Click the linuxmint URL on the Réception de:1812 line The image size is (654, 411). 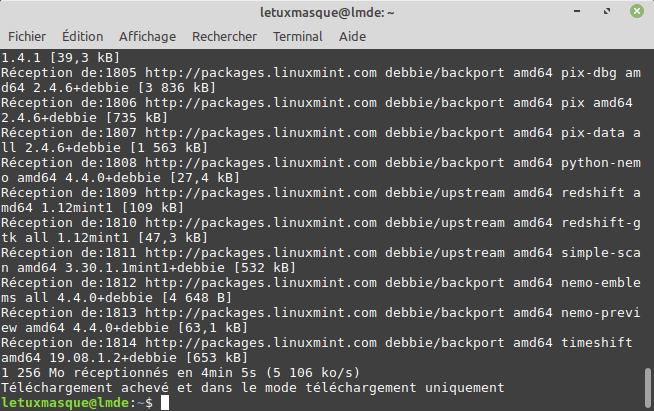coord(260,282)
